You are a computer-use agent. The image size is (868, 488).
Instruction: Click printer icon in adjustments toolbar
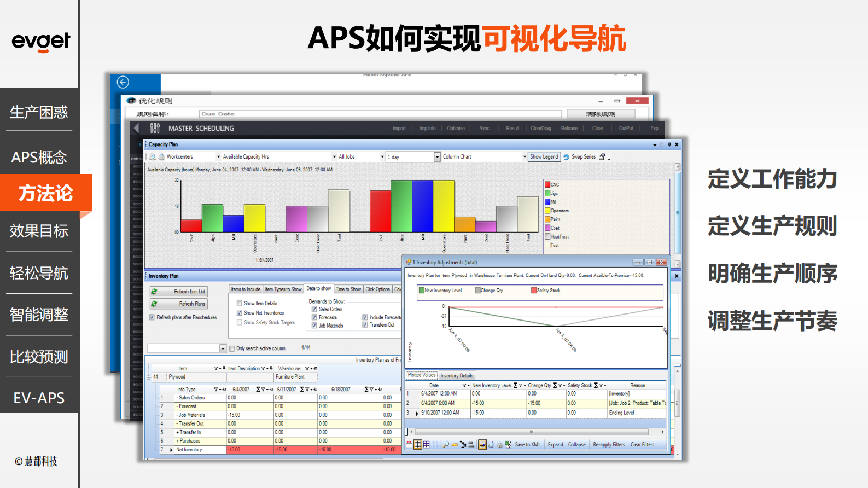click(x=499, y=445)
